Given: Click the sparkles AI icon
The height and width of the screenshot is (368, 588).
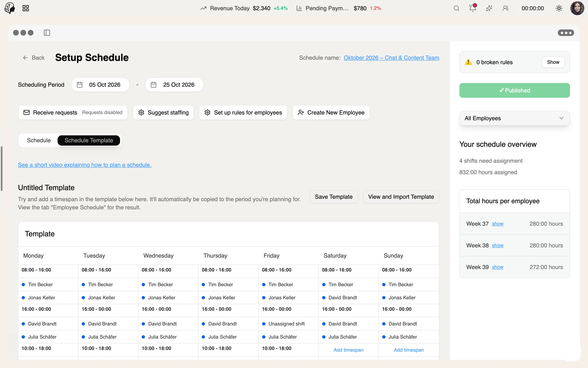Looking at the screenshot, I should [x=489, y=8].
